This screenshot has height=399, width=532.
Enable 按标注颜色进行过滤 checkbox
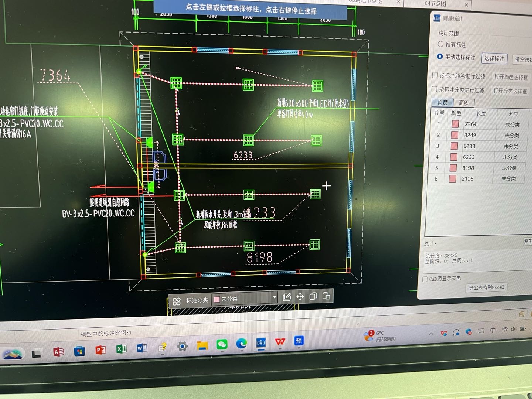pos(435,75)
